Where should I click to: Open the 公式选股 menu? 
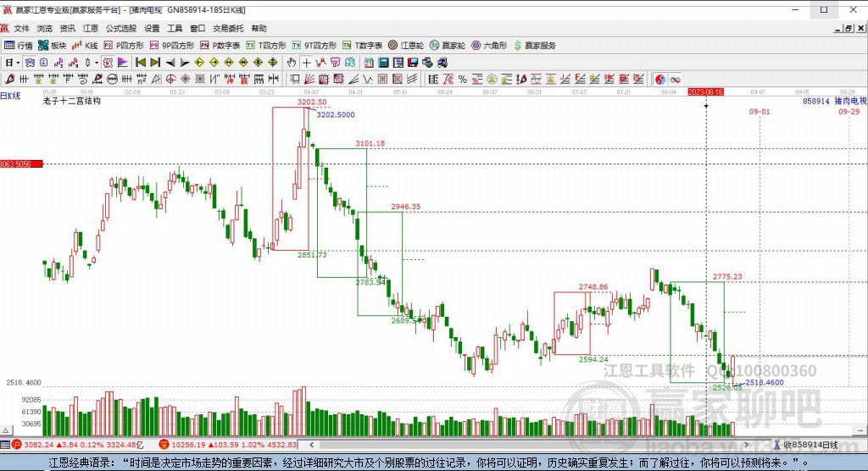(x=120, y=28)
